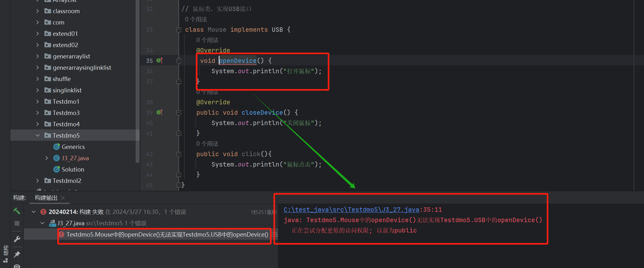Click the pin tab icon in the build panel
The width and height of the screenshot is (644, 268).
coord(17,254)
